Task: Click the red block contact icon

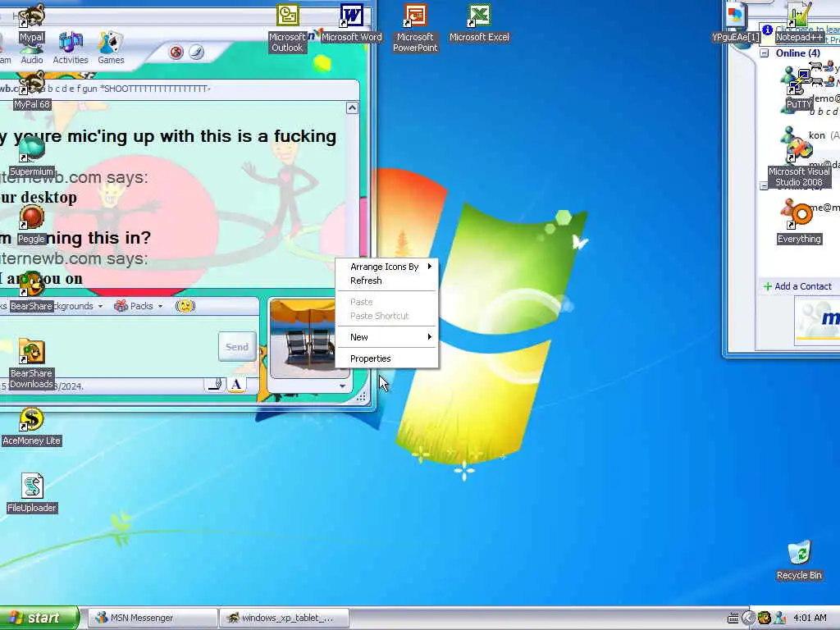Action: 176,52
